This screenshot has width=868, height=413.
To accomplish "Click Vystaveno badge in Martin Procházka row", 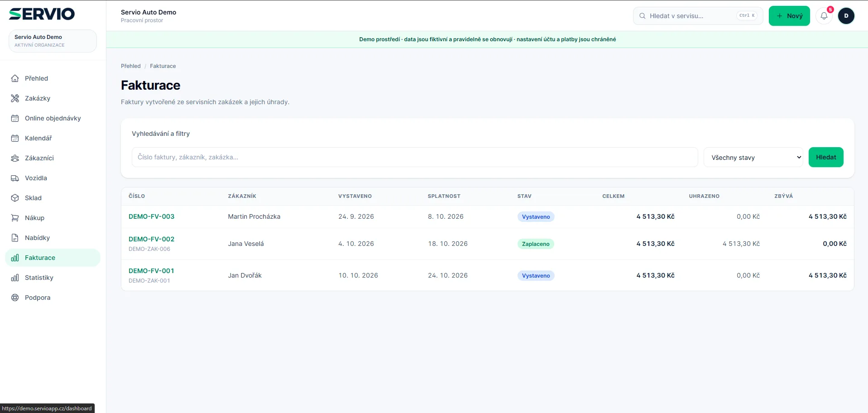I will click(536, 217).
